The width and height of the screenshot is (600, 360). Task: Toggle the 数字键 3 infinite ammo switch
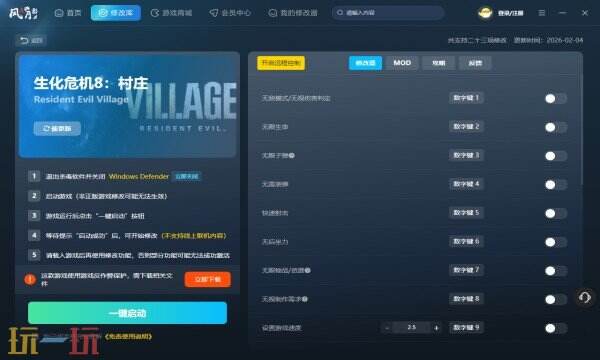556,156
